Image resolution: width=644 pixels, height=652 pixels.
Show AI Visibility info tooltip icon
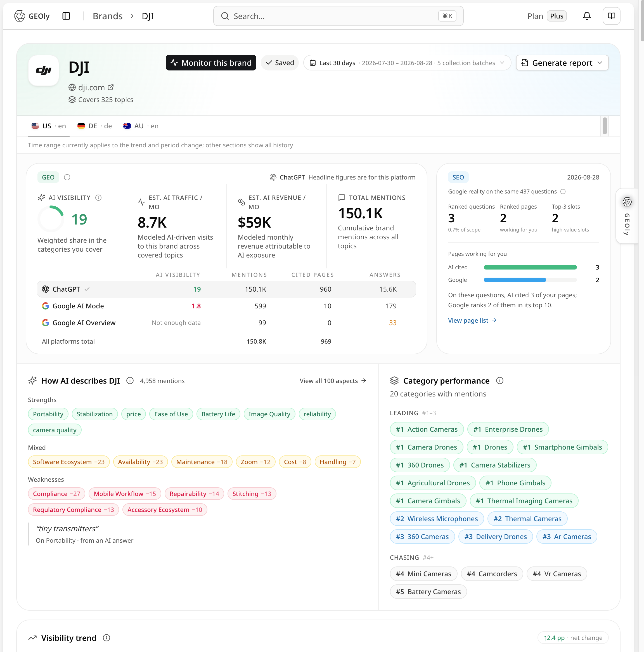pos(98,198)
